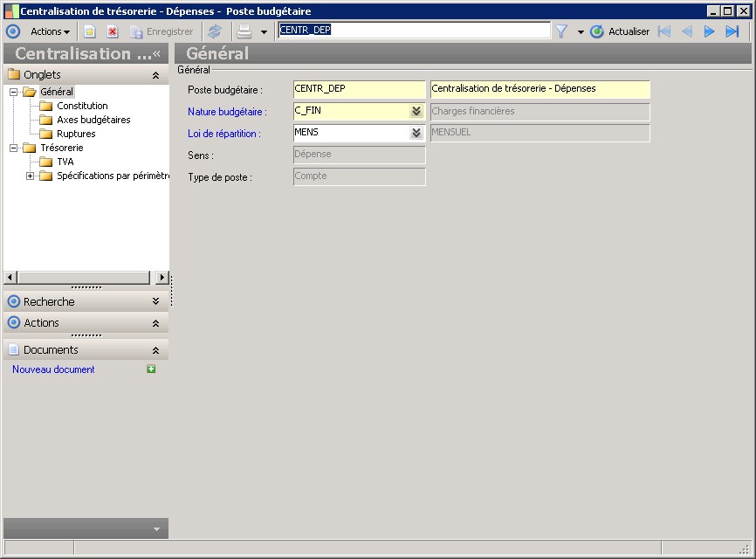The image size is (756, 559).
Task: Go to the last record
Action: pyautogui.click(x=732, y=31)
